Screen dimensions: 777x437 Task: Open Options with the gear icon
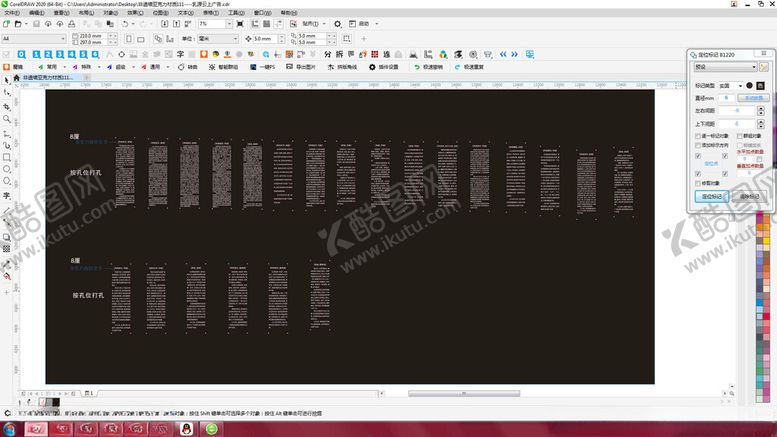[337, 24]
